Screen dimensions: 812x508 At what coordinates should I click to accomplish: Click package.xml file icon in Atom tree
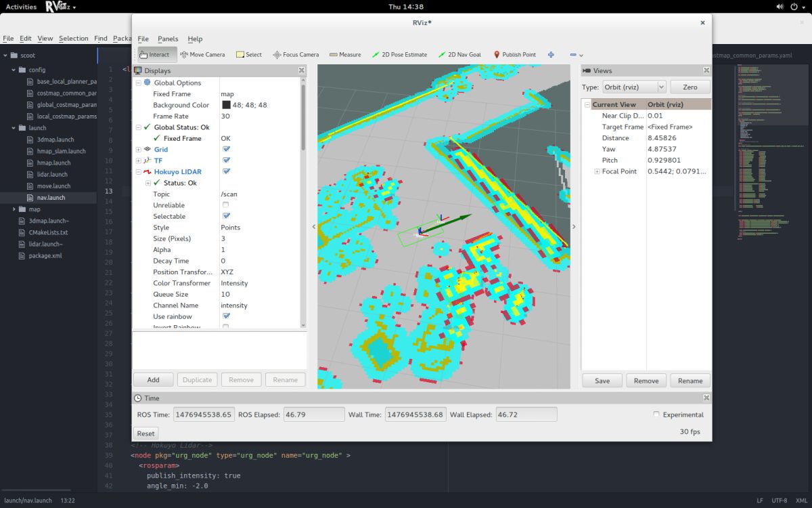(22, 255)
